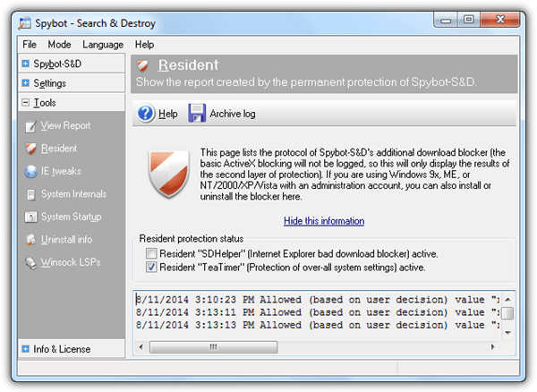Open Uninstall info tool
The height and width of the screenshot is (392, 537).
tap(66, 240)
